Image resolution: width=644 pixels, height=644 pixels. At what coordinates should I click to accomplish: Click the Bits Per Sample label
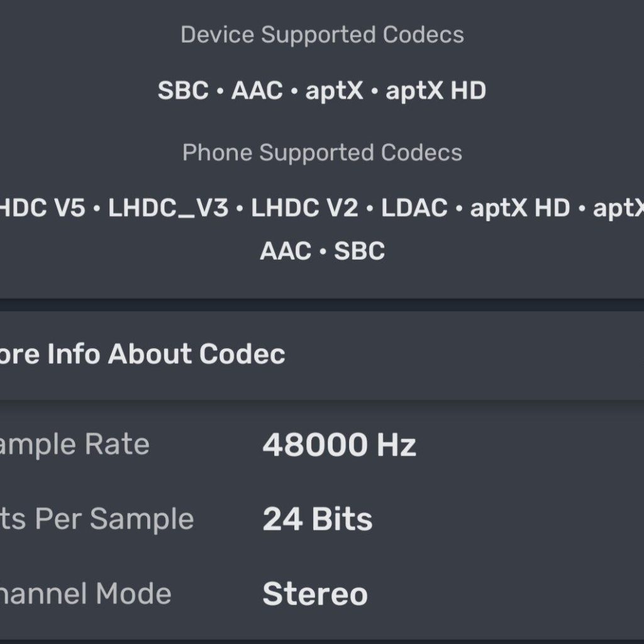[96, 520]
